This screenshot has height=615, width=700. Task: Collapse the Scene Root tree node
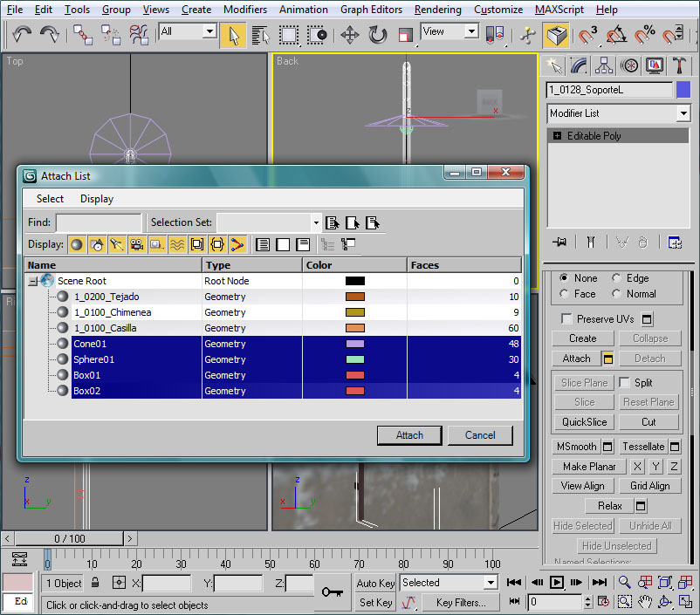(x=32, y=281)
